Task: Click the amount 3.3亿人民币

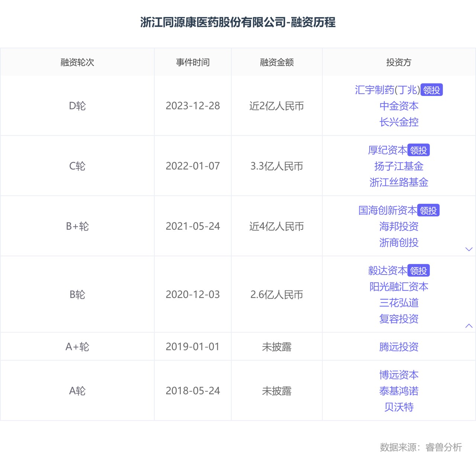Action: [x=277, y=166]
